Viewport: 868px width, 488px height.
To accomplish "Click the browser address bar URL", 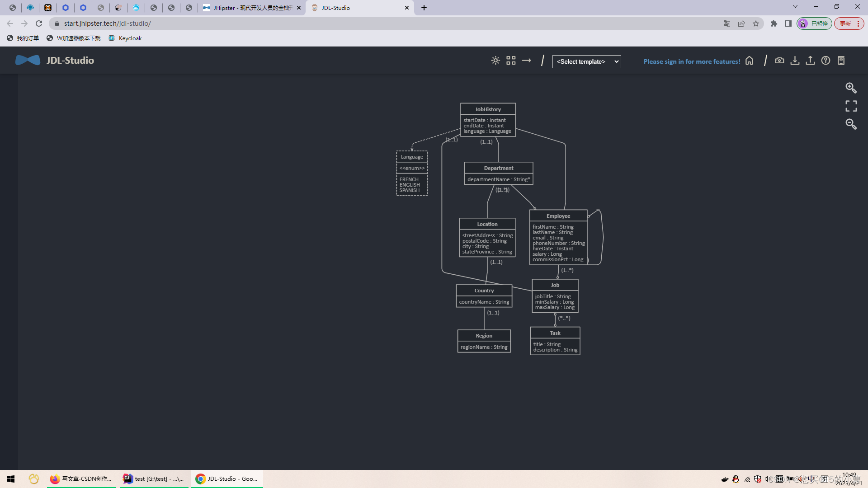I will click(x=108, y=23).
